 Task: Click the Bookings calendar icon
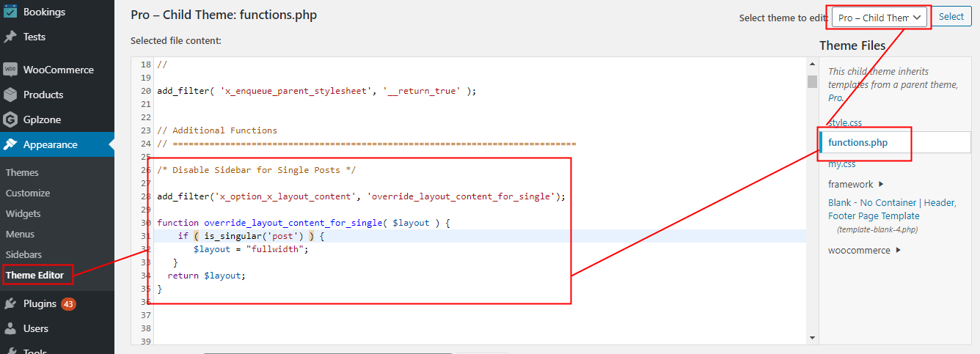(10, 12)
